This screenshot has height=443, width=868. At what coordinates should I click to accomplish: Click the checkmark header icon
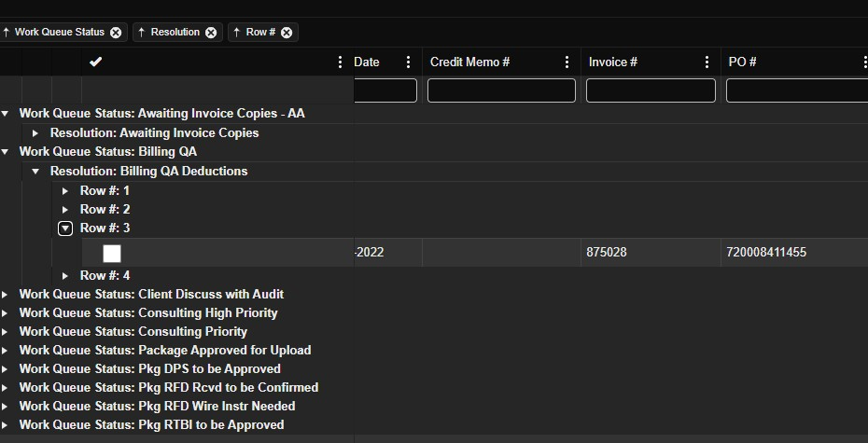coord(95,62)
